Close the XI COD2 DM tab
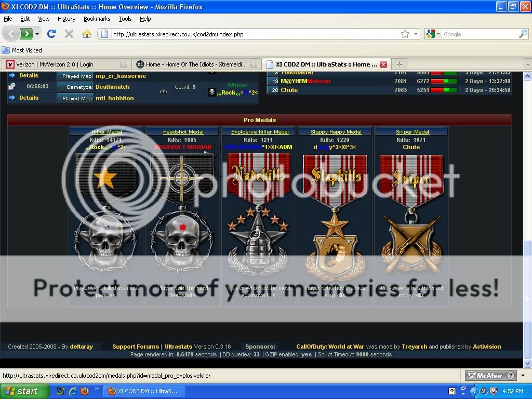 [383, 64]
